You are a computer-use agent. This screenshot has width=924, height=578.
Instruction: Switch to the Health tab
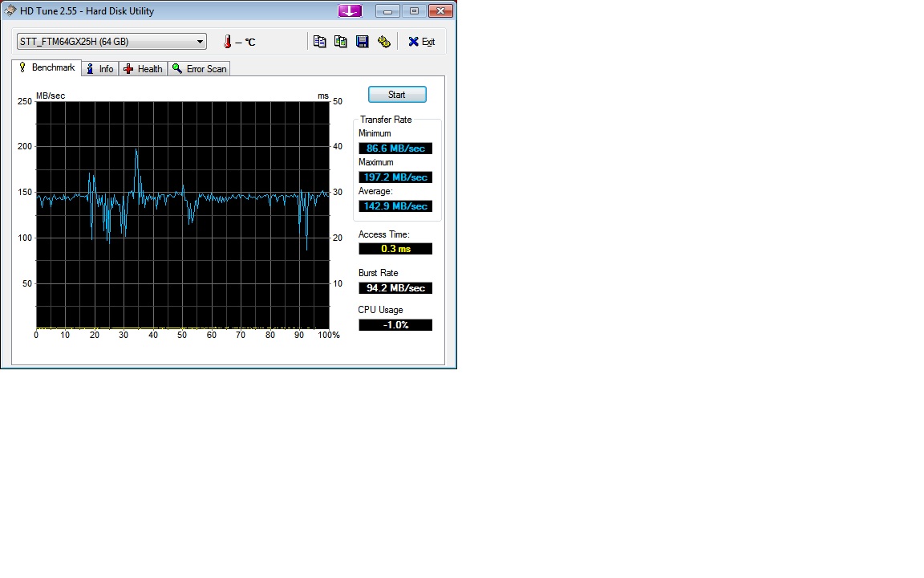[x=144, y=69]
